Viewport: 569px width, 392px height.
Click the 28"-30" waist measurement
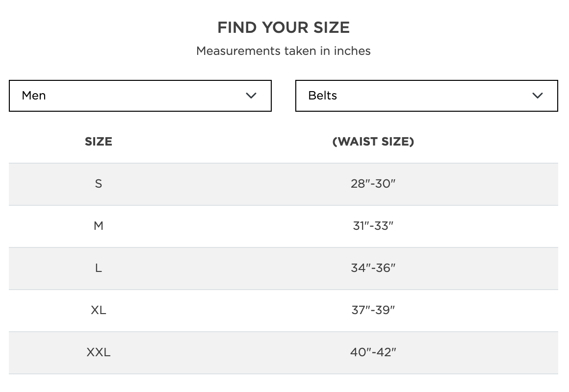[373, 184]
